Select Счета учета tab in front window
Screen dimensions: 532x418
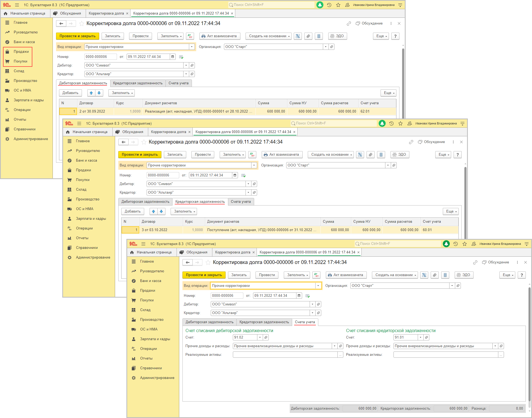305,322
